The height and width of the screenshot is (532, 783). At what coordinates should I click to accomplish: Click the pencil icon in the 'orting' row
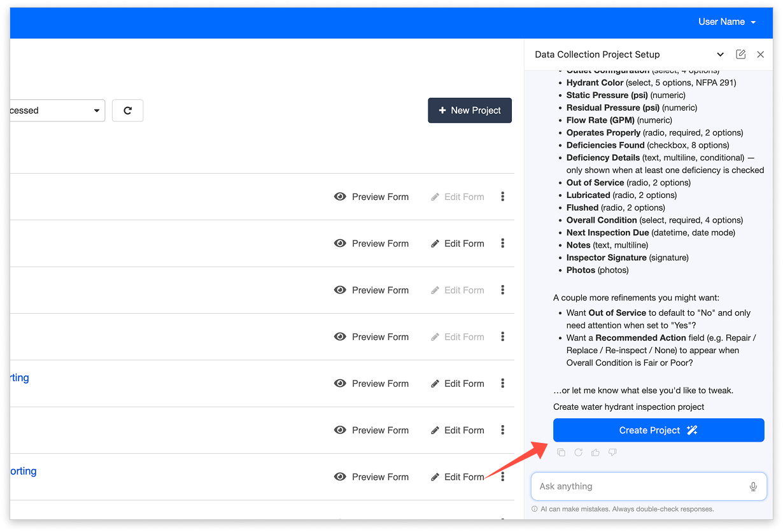point(435,477)
